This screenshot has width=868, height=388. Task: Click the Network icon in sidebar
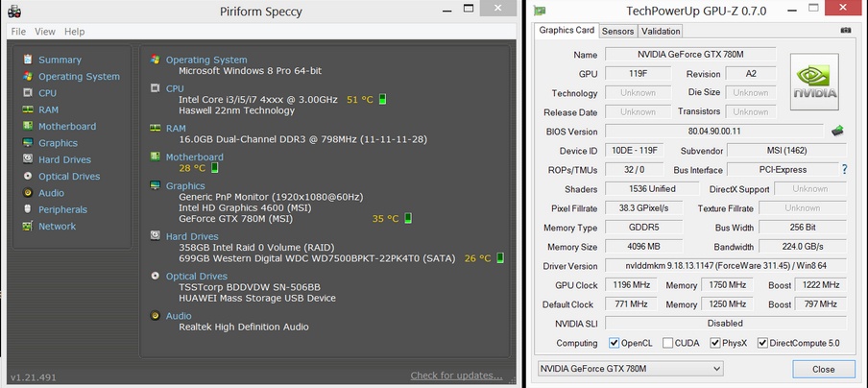28,226
